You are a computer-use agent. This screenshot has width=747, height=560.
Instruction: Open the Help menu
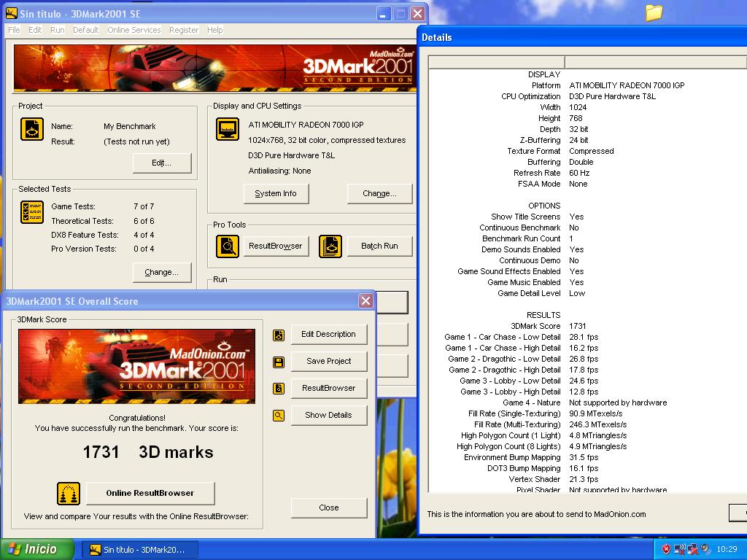tap(215, 30)
